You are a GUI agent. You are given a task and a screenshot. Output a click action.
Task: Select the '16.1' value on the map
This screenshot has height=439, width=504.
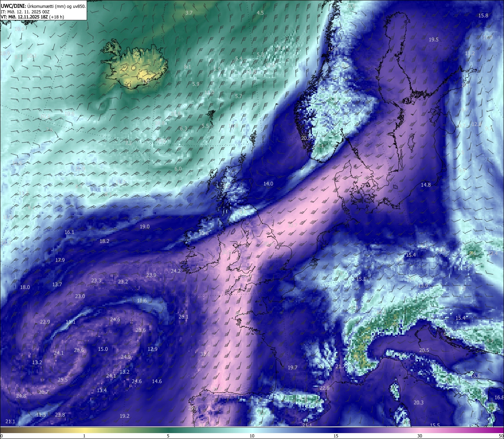[69, 232]
